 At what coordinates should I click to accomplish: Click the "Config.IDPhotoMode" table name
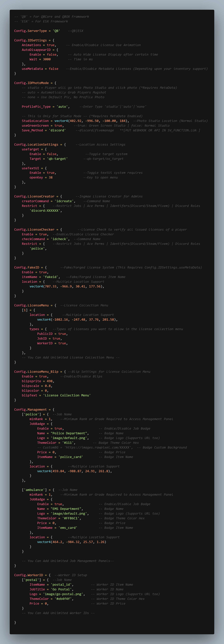(32, 83)
